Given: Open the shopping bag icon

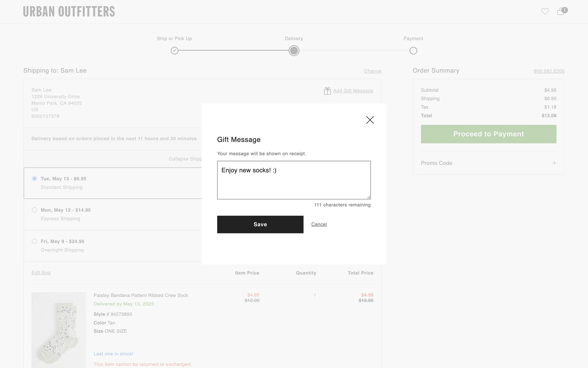Looking at the screenshot, I should coord(561,11).
